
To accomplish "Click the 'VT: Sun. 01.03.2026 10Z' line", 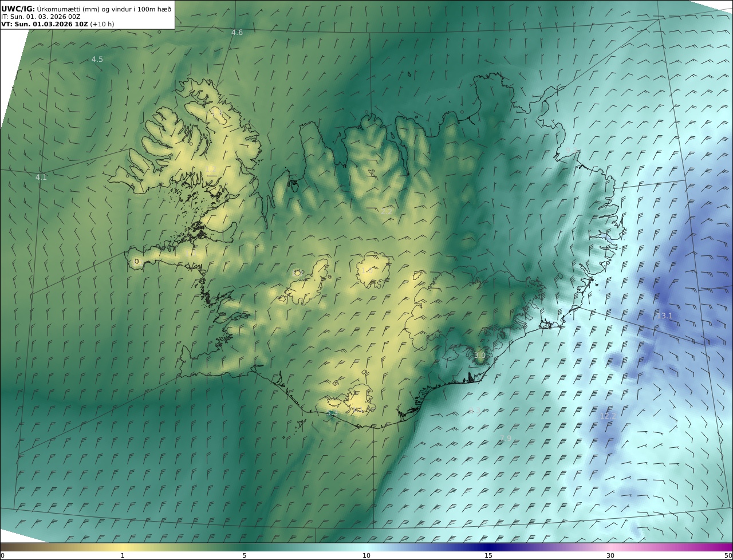I will click(58, 24).
